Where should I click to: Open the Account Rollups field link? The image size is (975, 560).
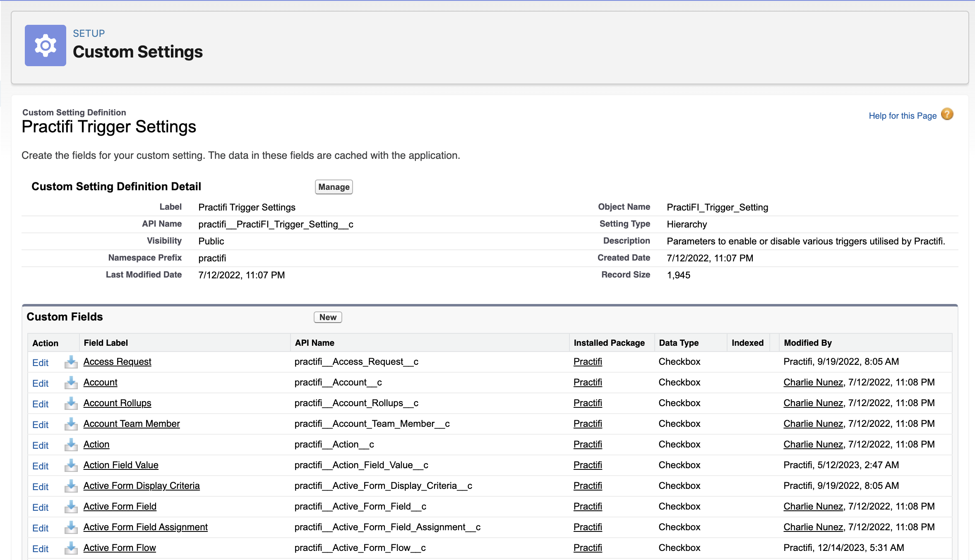click(x=117, y=403)
